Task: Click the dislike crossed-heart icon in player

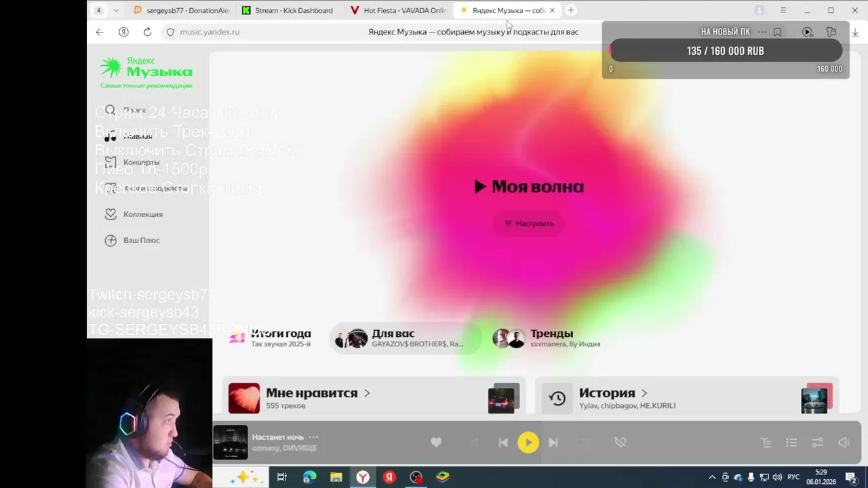Action: click(620, 443)
